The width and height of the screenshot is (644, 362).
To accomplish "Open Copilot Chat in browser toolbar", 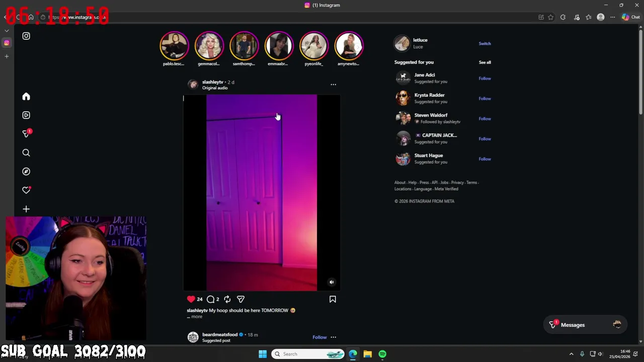I will click(630, 17).
